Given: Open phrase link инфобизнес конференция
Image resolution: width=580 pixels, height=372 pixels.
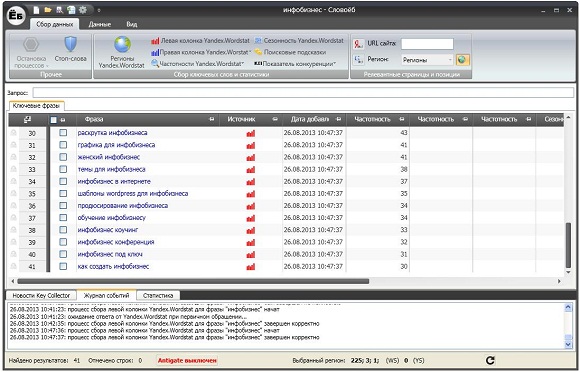Looking at the screenshot, I should click(x=116, y=242).
